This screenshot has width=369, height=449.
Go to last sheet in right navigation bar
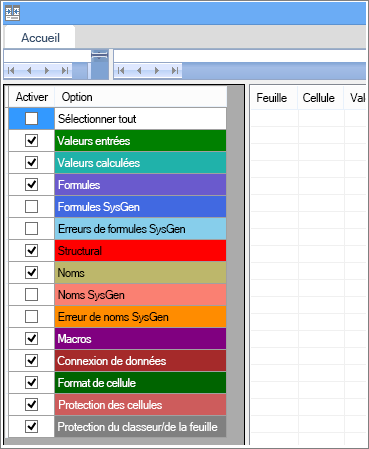(x=175, y=70)
